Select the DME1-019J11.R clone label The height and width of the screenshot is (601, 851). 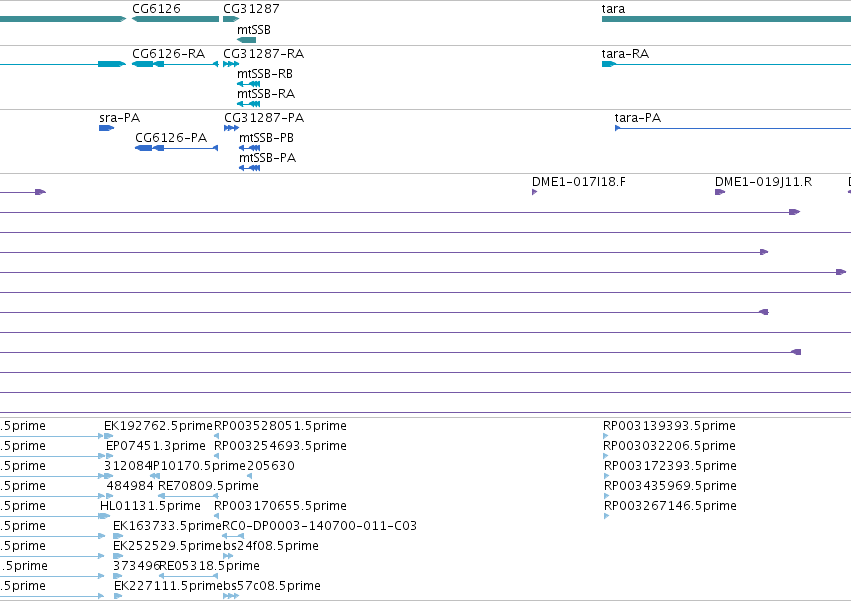click(764, 182)
